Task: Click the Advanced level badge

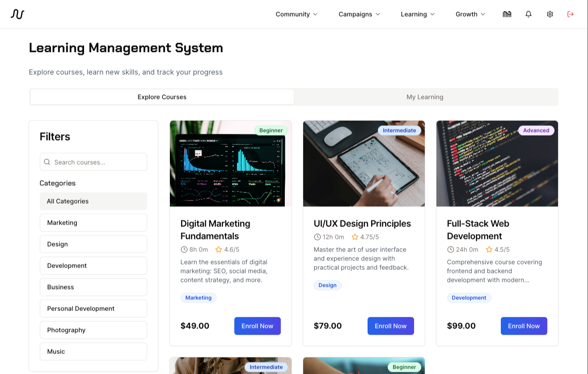Action: click(536, 131)
